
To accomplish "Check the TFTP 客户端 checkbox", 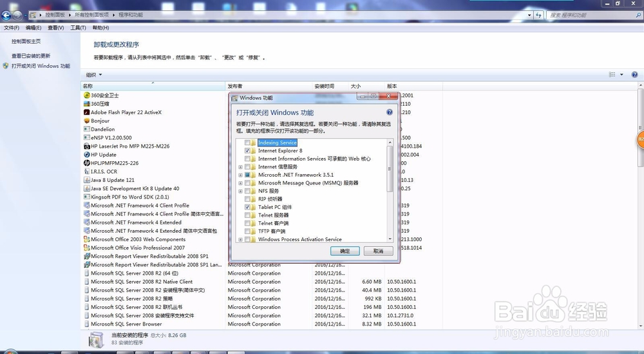I will pos(247,231).
